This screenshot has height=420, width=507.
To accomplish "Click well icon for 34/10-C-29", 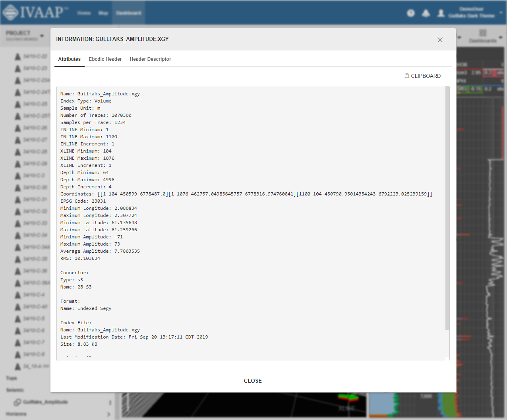I will [x=17, y=164].
